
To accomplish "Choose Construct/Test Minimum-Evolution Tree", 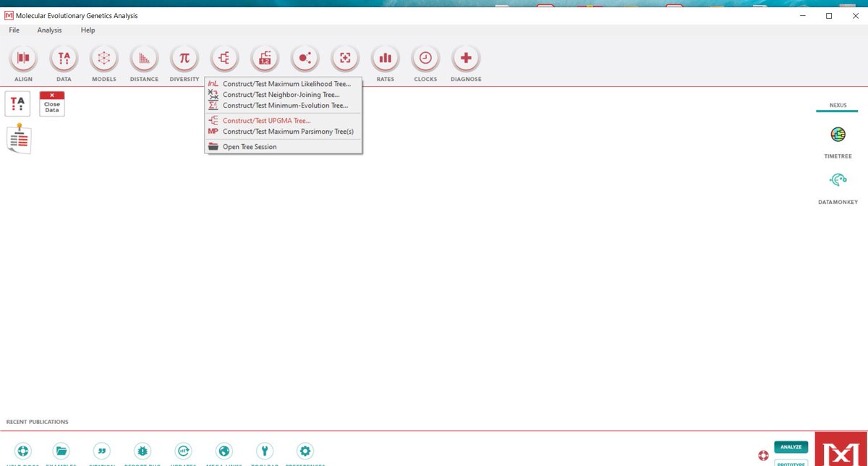I will (x=284, y=106).
